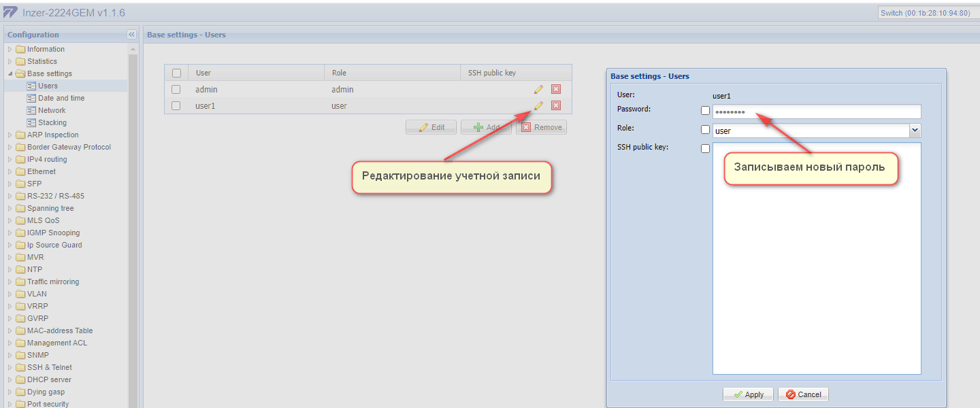
Task: Click the red delete icon for user1
Action: click(555, 105)
